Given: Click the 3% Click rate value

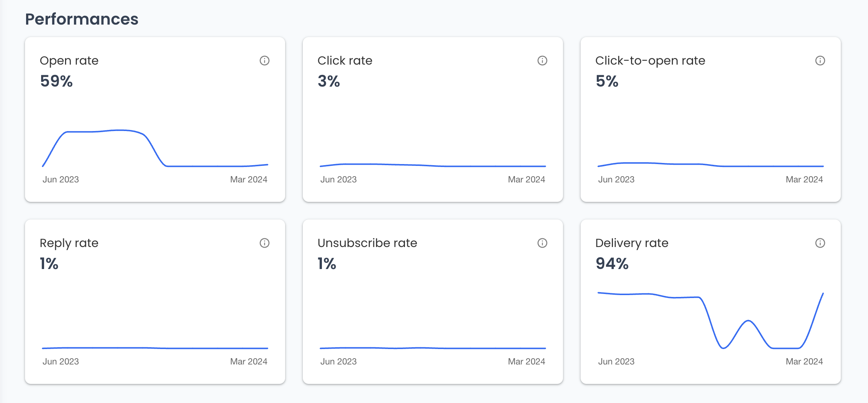Looking at the screenshot, I should click(x=329, y=81).
